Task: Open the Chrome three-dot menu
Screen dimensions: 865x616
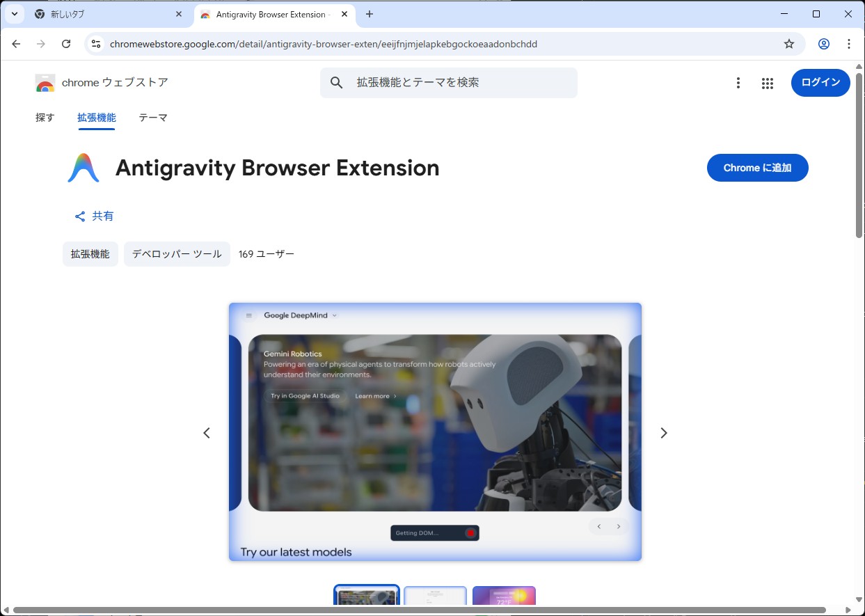Action: click(x=849, y=44)
